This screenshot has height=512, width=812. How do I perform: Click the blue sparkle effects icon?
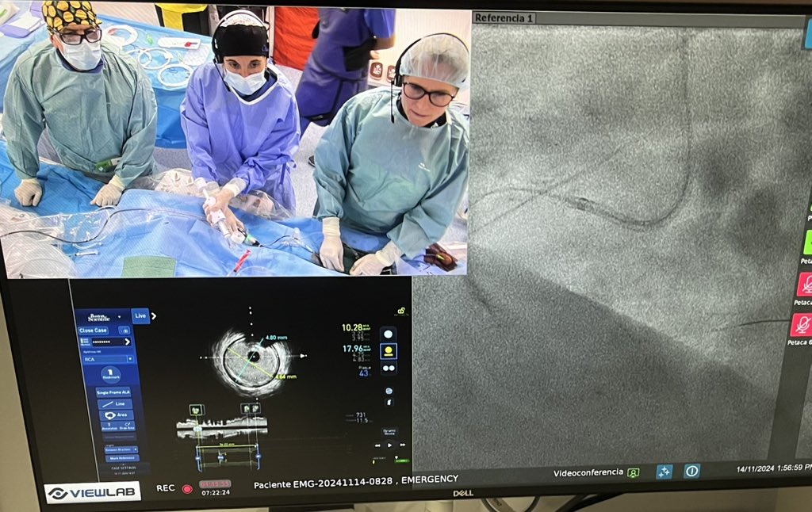[x=664, y=471]
